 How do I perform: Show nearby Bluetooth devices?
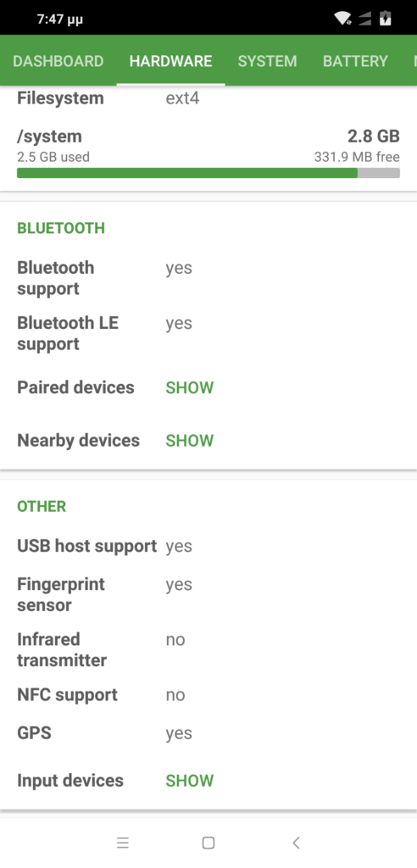pyautogui.click(x=189, y=441)
